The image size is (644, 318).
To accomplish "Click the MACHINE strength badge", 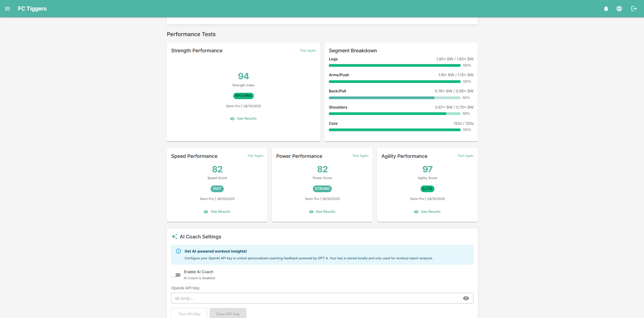I will (x=243, y=96).
